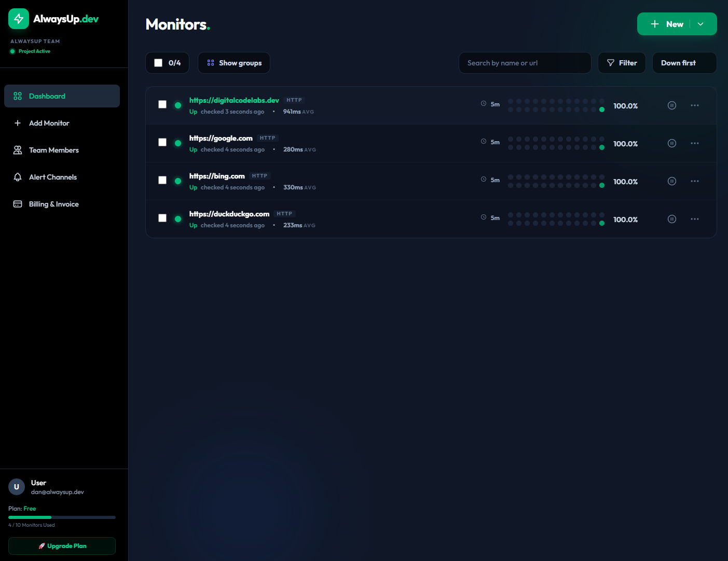Select the google.com monitor checkbox
Image resolution: width=728 pixels, height=561 pixels.
[162, 142]
